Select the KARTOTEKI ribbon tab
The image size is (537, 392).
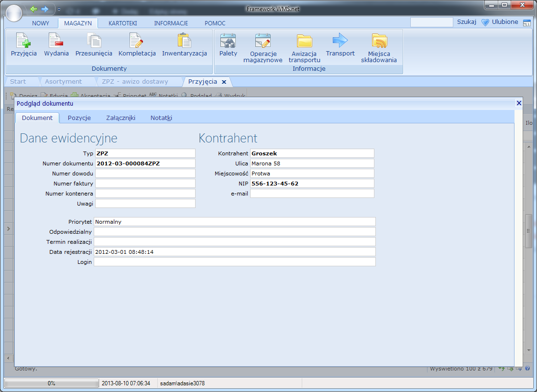(122, 23)
